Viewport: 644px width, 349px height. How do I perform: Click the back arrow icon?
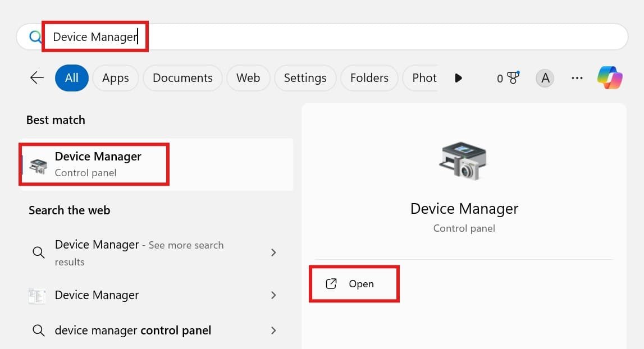click(37, 78)
